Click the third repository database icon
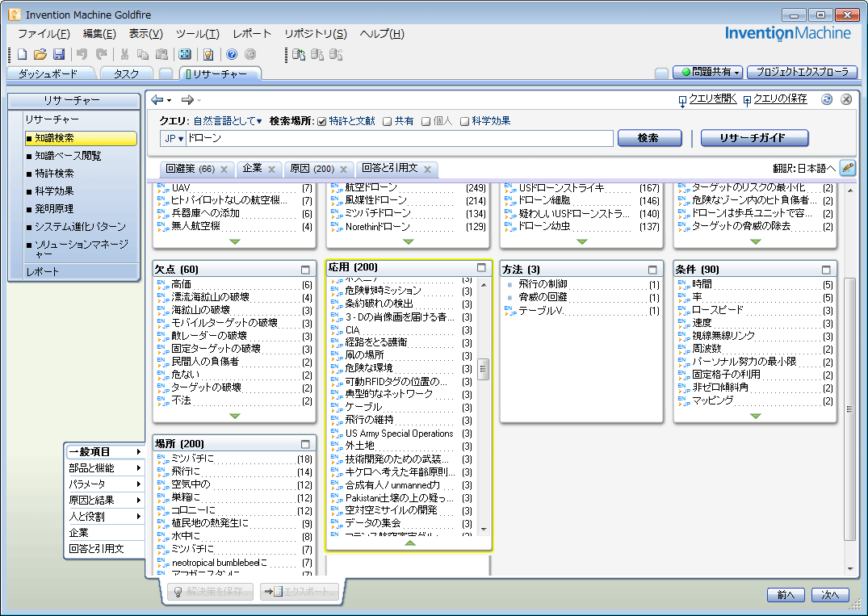Screen dimensions: 868x616 point(336,54)
